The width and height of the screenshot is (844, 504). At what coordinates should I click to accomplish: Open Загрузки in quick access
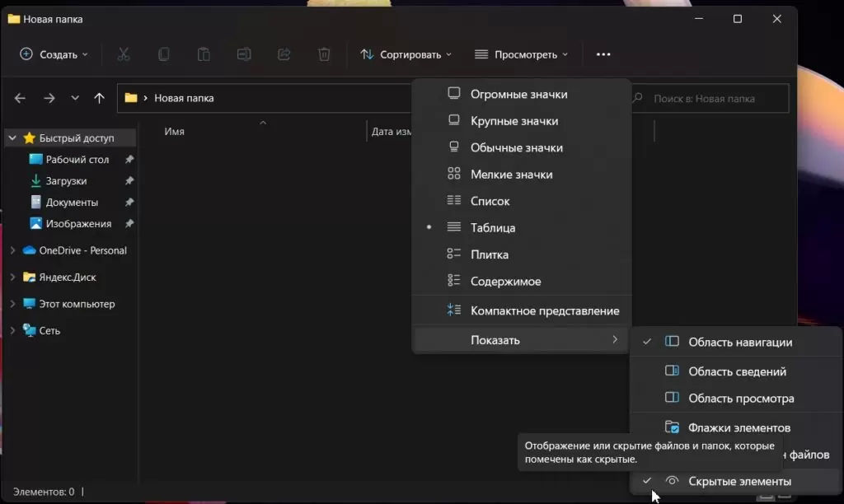pyautogui.click(x=66, y=181)
